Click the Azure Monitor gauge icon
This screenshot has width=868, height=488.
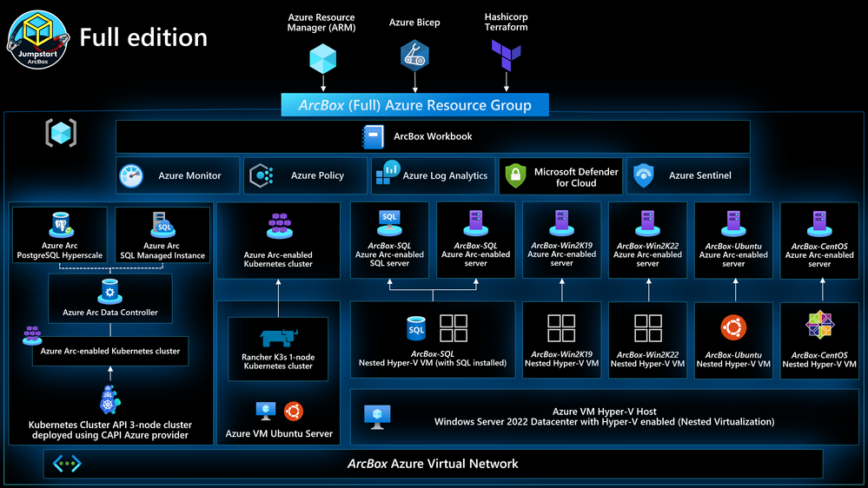click(131, 176)
